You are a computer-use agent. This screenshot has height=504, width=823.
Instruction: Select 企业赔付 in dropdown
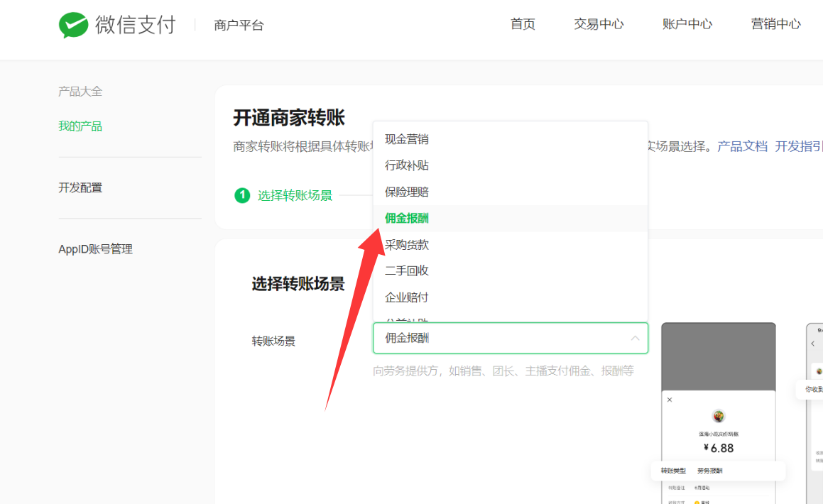[407, 297]
